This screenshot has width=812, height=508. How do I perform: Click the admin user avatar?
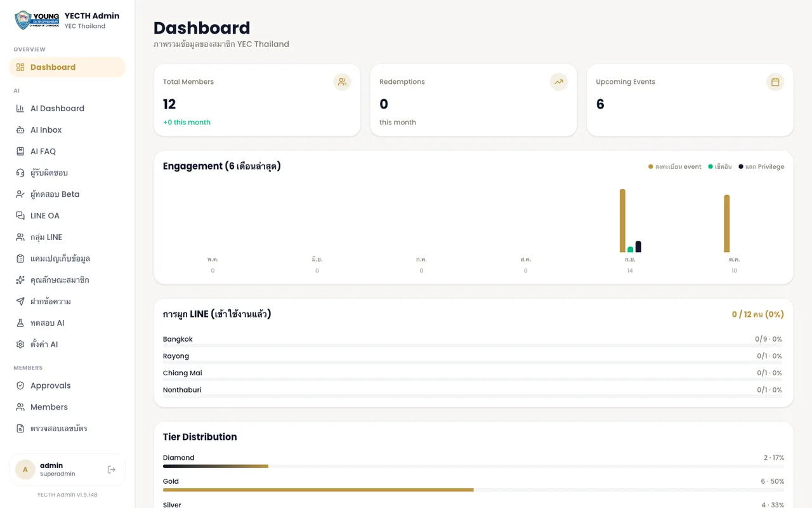point(25,470)
